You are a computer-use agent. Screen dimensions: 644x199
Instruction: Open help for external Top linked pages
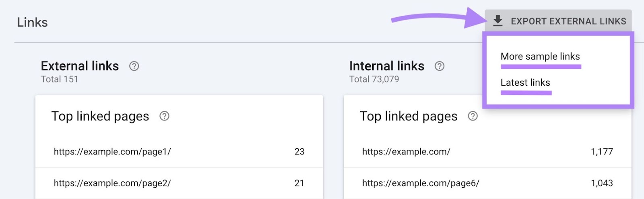(x=164, y=116)
